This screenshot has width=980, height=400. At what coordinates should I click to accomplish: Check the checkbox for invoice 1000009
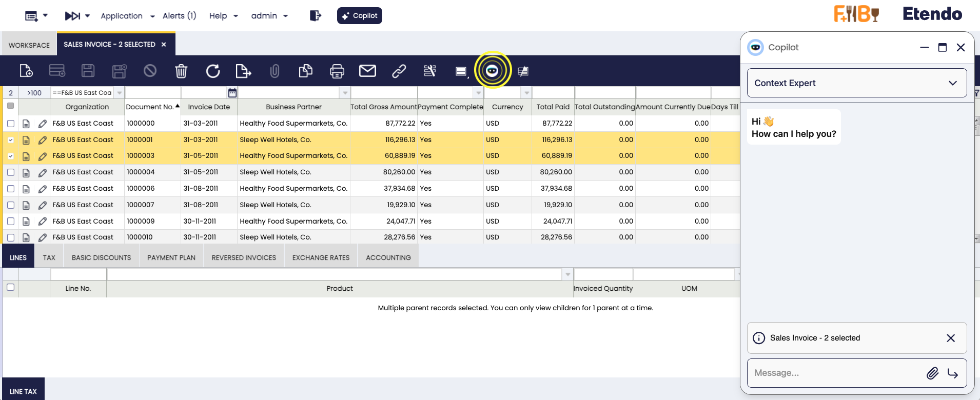click(x=11, y=222)
